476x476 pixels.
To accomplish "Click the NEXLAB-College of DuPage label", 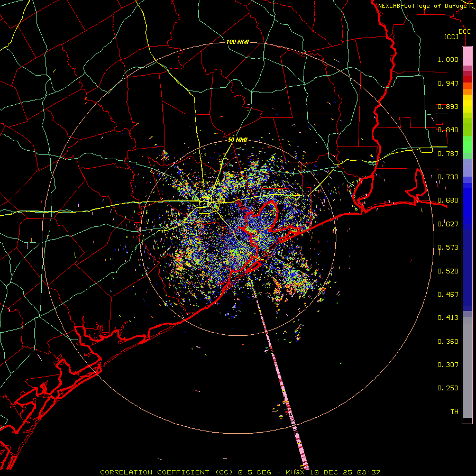I will point(423,6).
